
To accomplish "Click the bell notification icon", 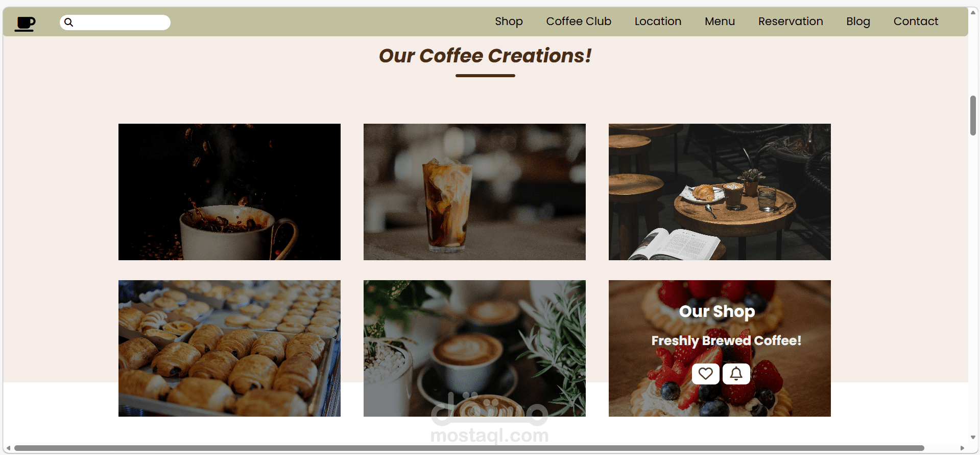I will pos(736,374).
